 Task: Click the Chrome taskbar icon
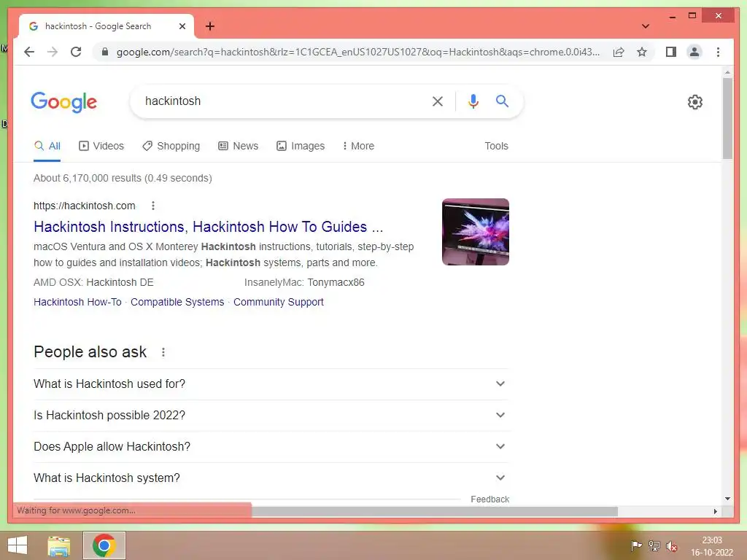click(x=104, y=545)
